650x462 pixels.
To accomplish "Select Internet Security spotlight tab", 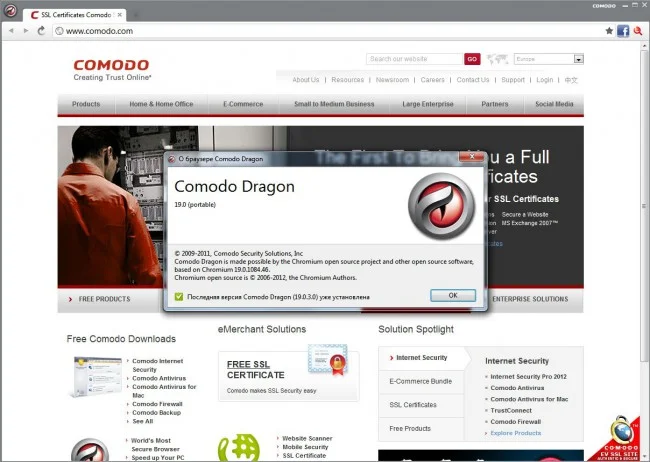I will point(421,358).
